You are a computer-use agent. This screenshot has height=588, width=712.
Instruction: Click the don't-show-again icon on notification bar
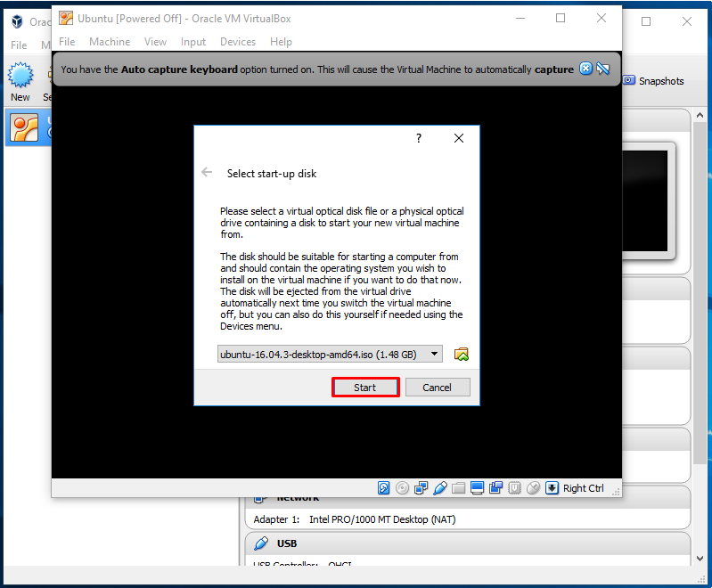click(x=603, y=69)
